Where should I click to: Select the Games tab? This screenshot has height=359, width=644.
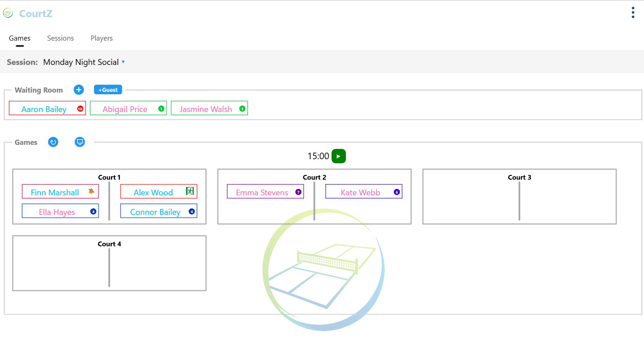(x=19, y=38)
